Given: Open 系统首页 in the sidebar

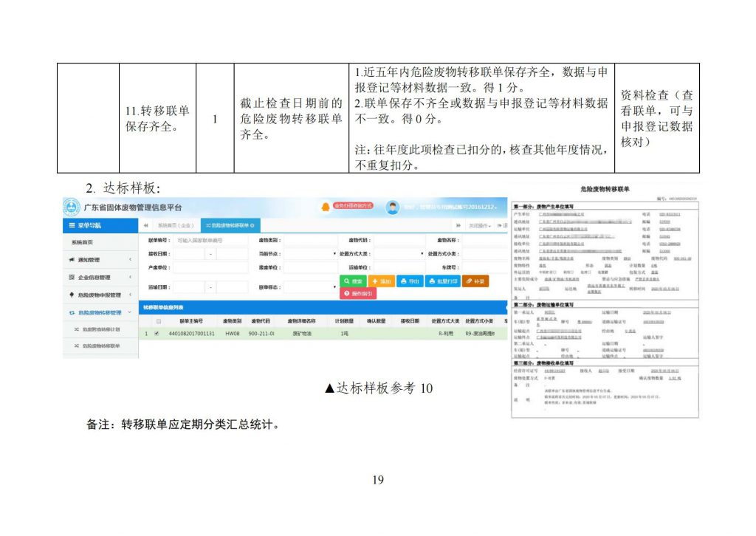Looking at the screenshot, I should tap(82, 242).
